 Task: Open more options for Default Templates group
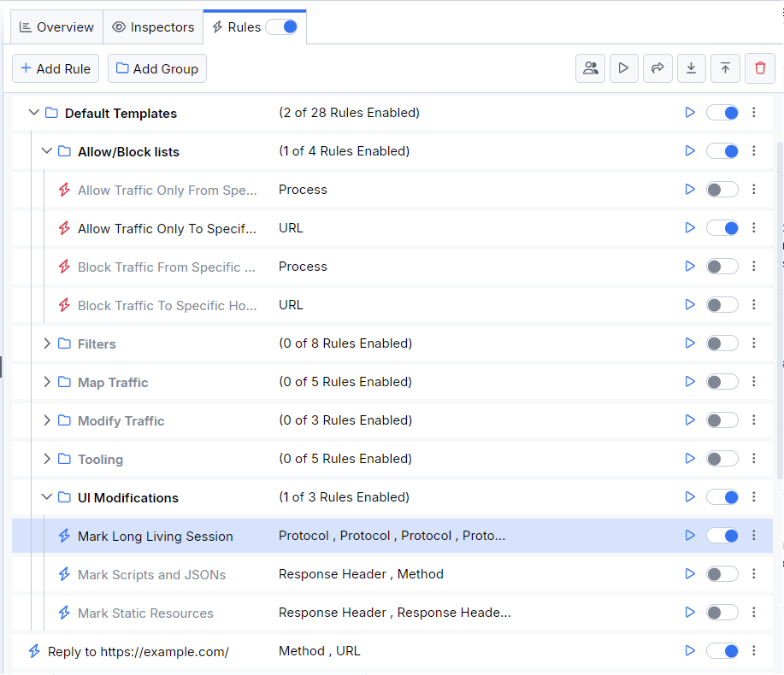click(x=754, y=113)
